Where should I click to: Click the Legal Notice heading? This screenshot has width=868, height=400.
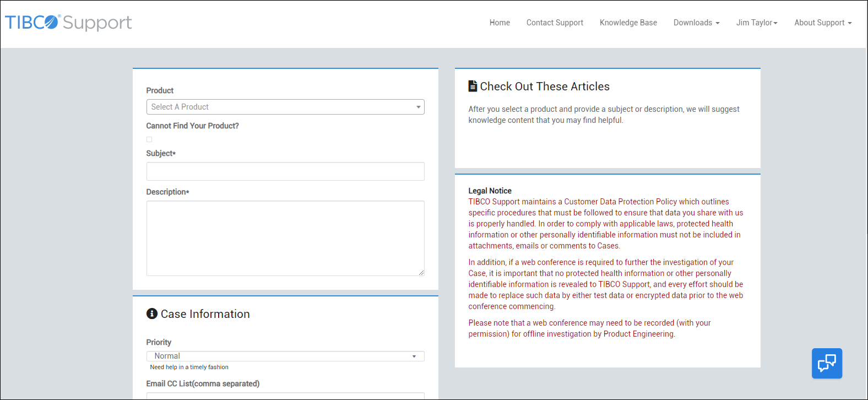490,191
